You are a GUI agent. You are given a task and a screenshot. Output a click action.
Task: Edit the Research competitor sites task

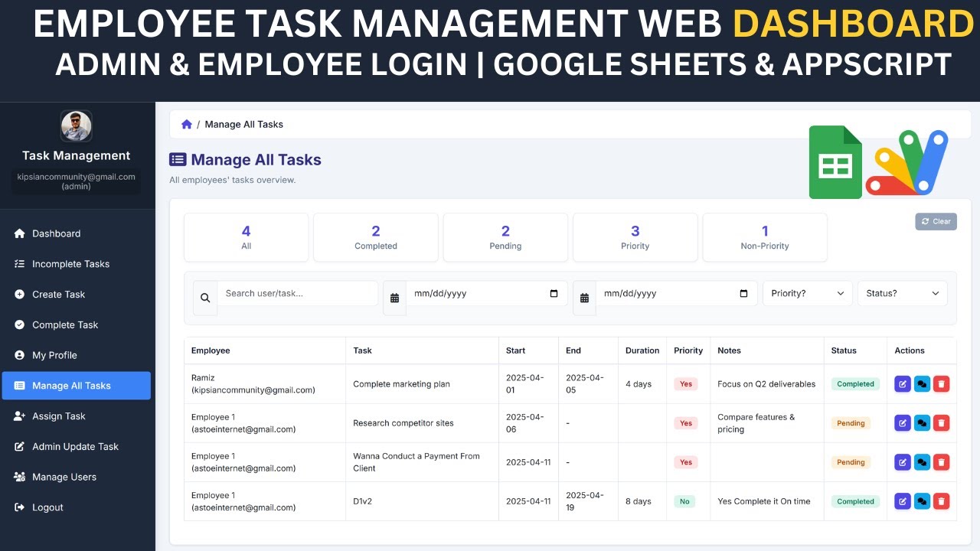tap(903, 423)
